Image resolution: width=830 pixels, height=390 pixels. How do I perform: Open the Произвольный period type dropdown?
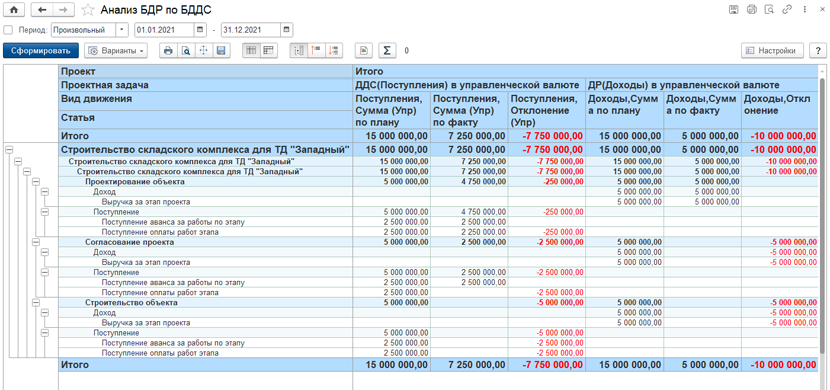[122, 29]
